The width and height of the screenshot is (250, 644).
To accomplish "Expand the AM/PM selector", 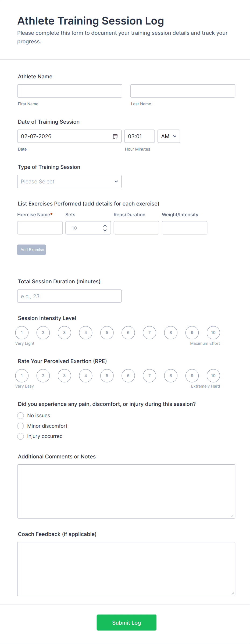I will point(169,136).
